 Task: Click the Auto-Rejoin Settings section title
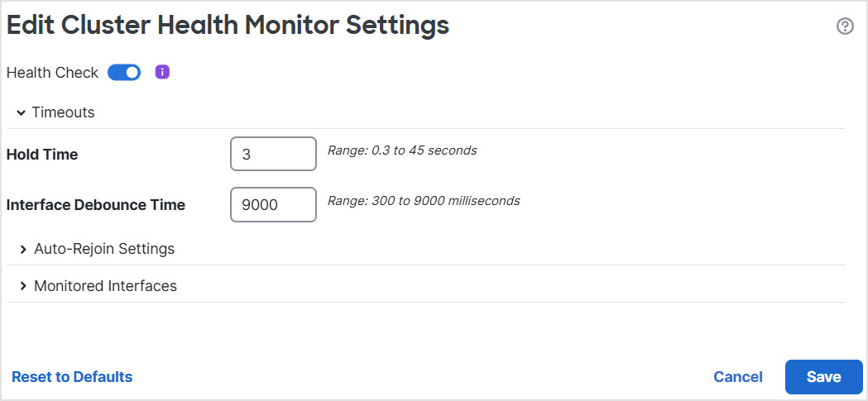click(104, 249)
